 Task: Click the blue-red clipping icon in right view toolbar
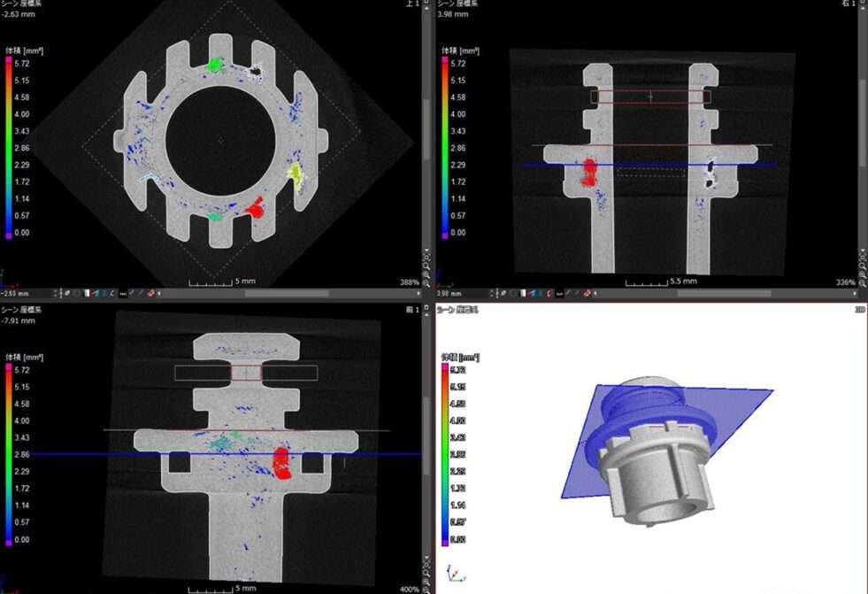532,293
